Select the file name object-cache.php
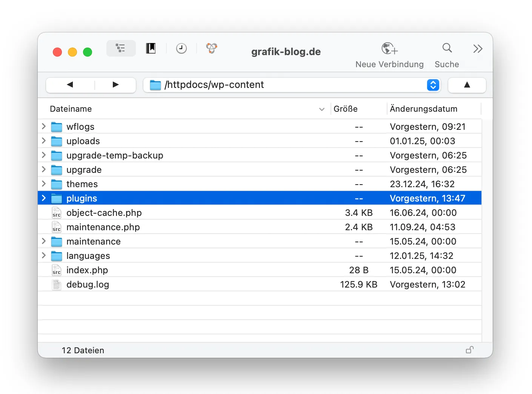 tap(104, 213)
